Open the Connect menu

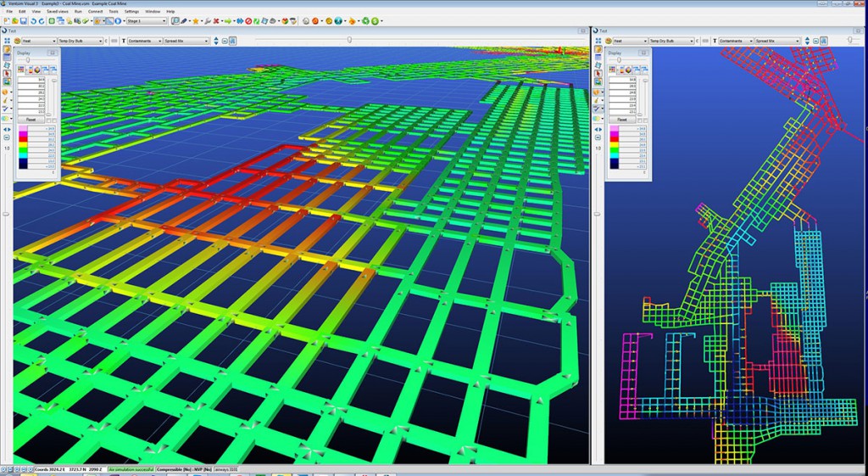[95, 11]
